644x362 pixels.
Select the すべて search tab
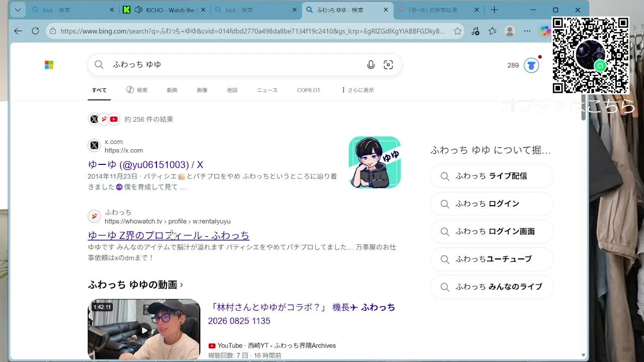tap(99, 90)
